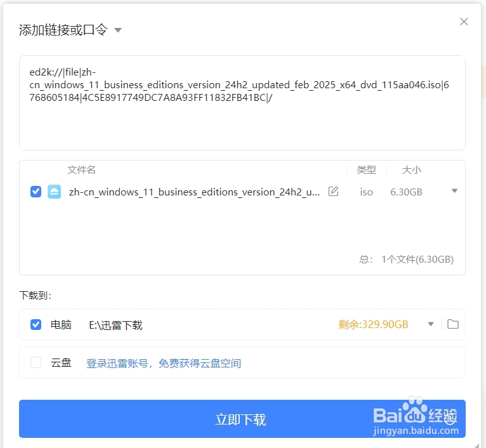This screenshot has height=448, width=486.
Task: Browse for folder using the folder icon
Action: 453,324
